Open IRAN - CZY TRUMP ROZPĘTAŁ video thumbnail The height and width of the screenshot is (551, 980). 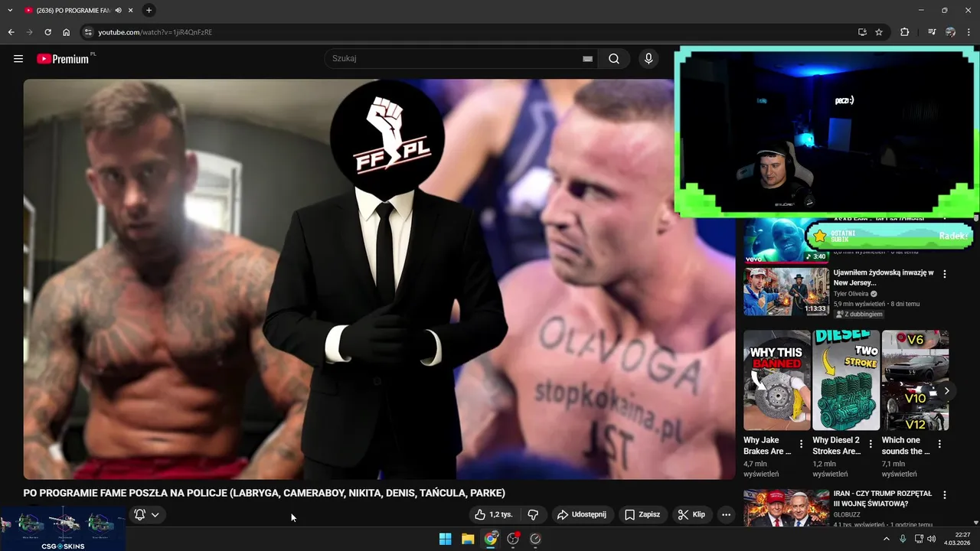click(x=786, y=508)
